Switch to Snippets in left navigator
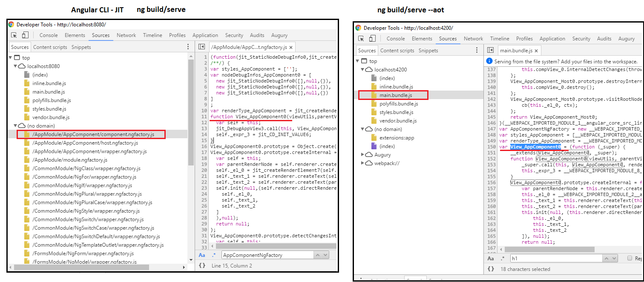644x282 pixels. 81,47
